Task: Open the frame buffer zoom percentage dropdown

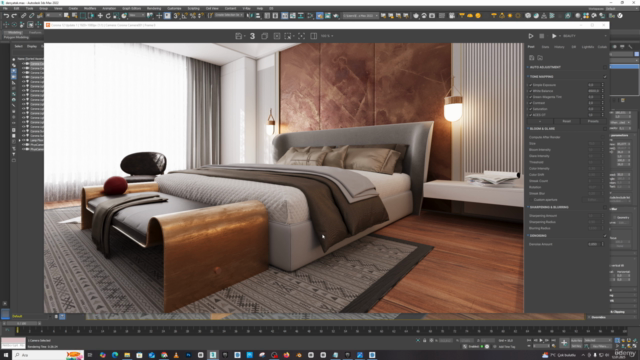Action: pos(327,36)
